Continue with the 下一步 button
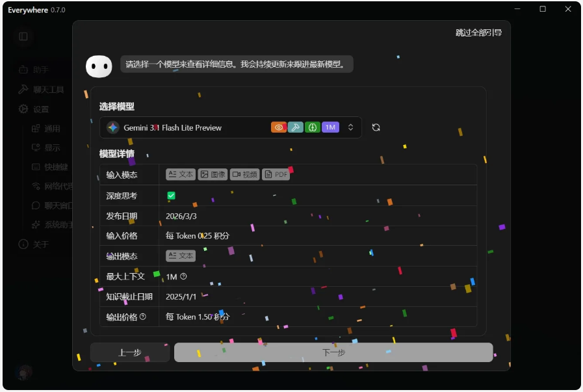583x392 pixels. click(x=333, y=352)
